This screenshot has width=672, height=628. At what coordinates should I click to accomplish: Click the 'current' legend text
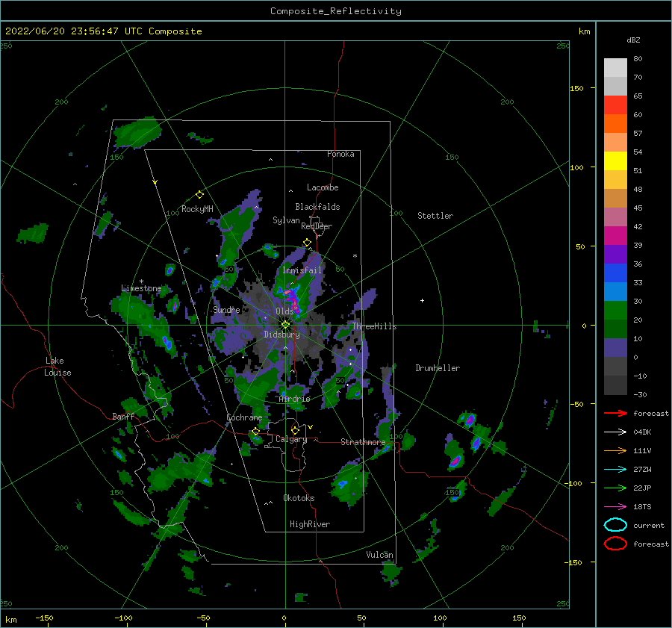tap(649, 525)
